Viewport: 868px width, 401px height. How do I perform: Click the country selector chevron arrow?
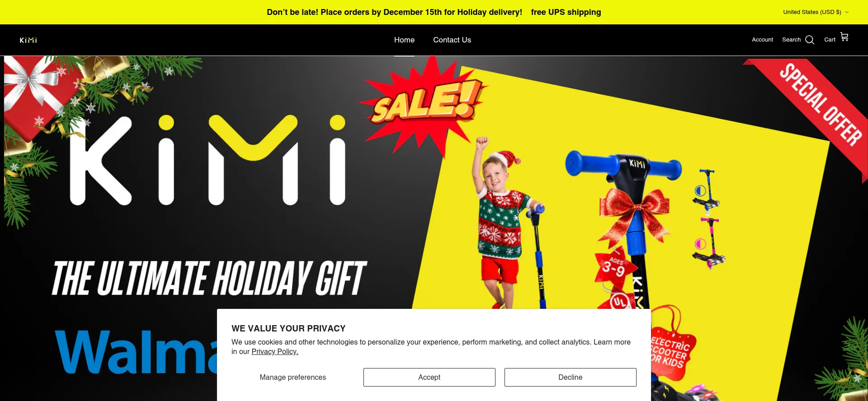point(846,12)
